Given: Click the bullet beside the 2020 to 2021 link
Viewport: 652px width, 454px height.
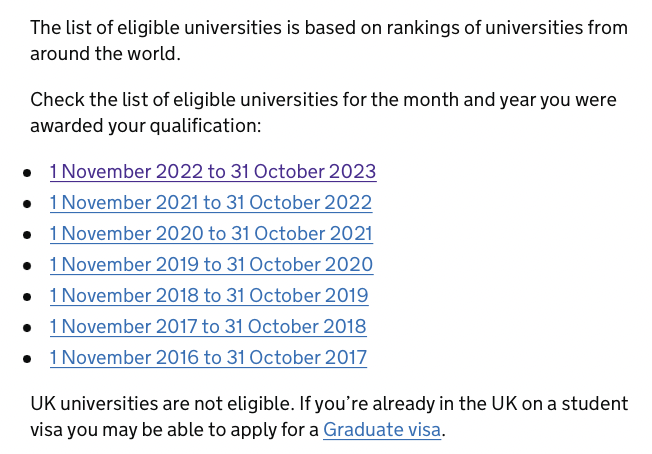Looking at the screenshot, I should (x=27, y=235).
